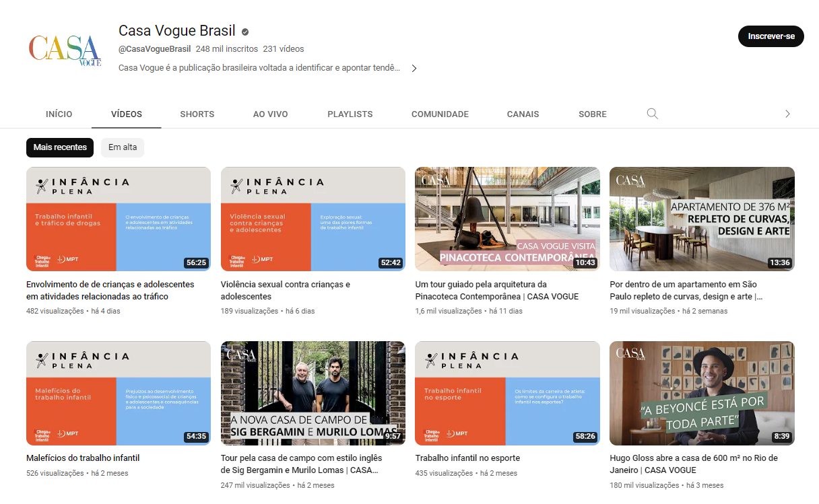Click the 'Malefícios do trabalho infantil' title
Screen dimensions: 819x504
point(83,458)
